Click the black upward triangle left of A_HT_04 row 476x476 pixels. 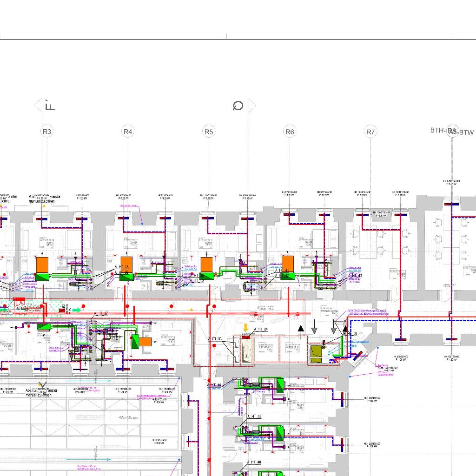[301, 329]
